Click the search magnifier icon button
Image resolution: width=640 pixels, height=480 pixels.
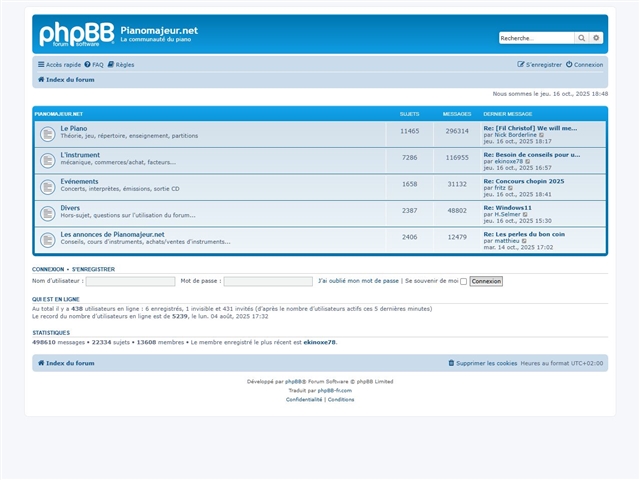coord(582,38)
